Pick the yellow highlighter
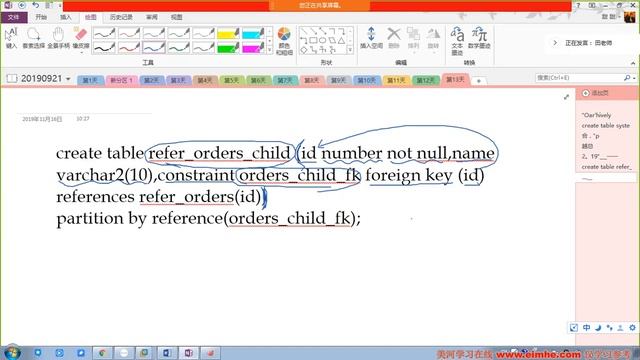640x360 pixels. pyautogui.click(x=228, y=33)
